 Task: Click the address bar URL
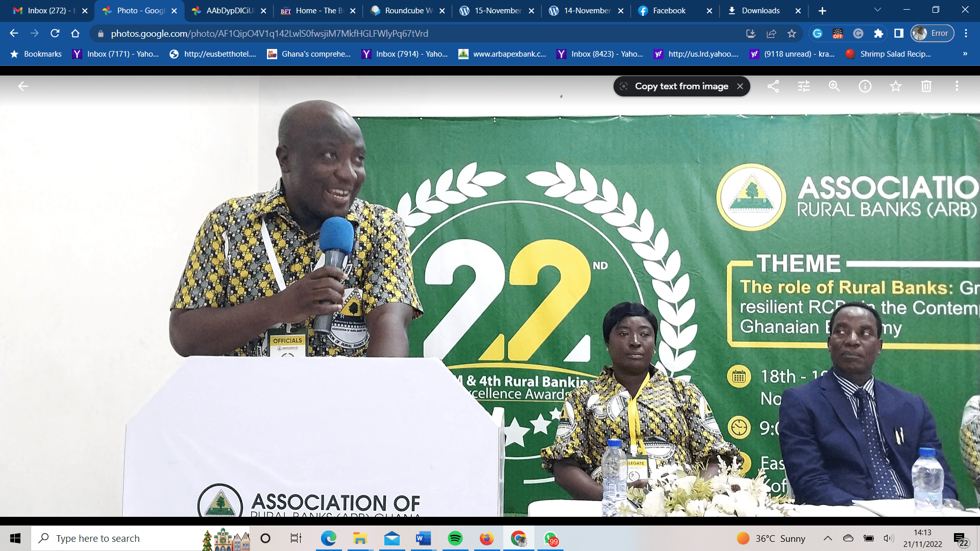click(269, 33)
